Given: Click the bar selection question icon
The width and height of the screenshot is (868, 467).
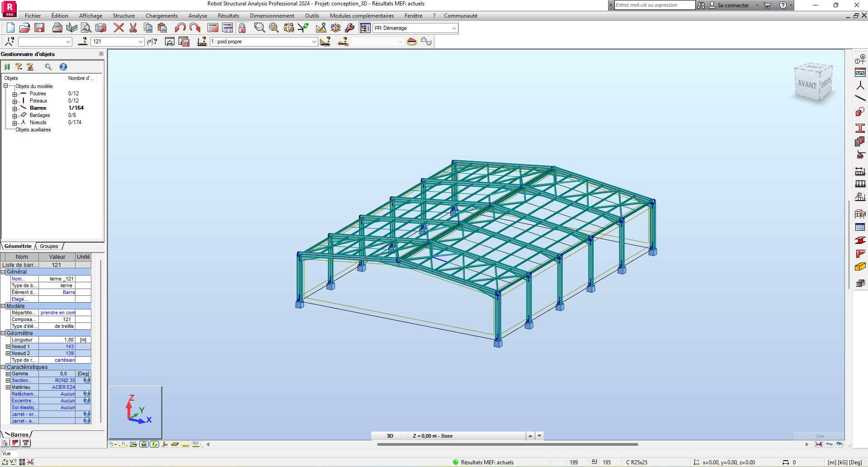Looking at the screenshot, I should [x=83, y=42].
